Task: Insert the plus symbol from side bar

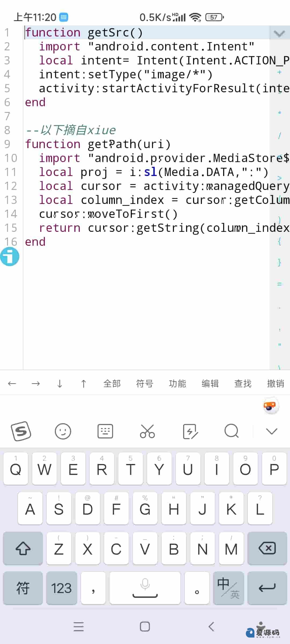Action: 280,72
